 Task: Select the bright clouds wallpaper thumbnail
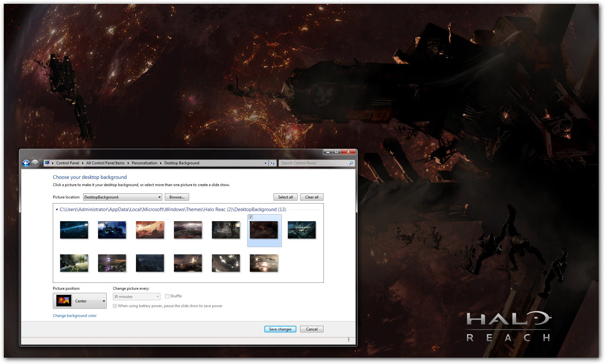click(226, 263)
